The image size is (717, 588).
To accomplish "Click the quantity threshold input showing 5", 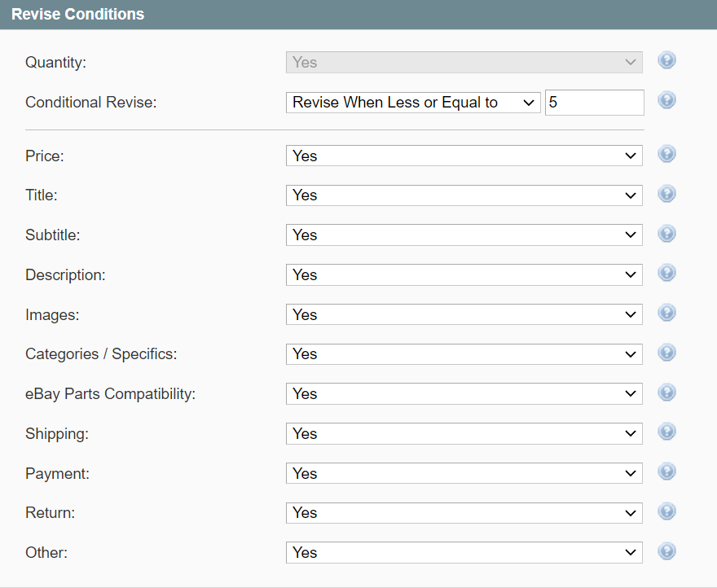I will (x=594, y=102).
